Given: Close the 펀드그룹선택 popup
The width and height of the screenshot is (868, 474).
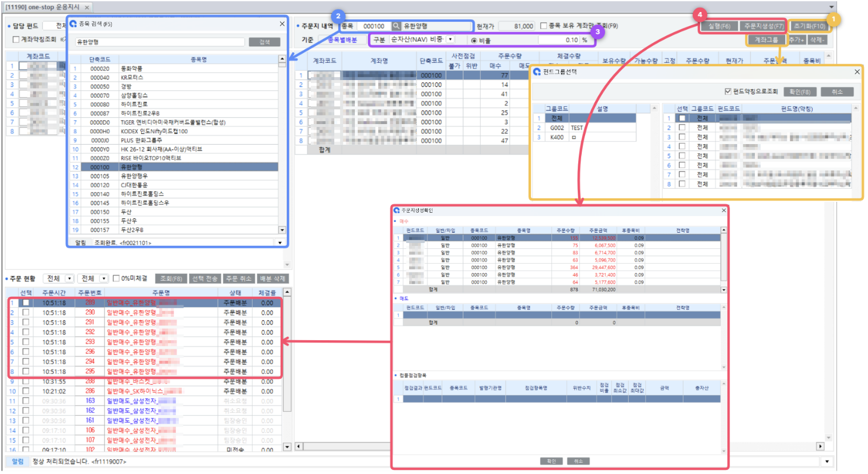Looking at the screenshot, I should [857, 71].
